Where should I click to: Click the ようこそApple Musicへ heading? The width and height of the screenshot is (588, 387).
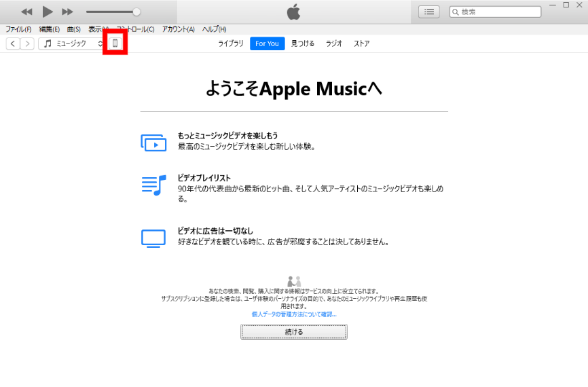point(294,89)
